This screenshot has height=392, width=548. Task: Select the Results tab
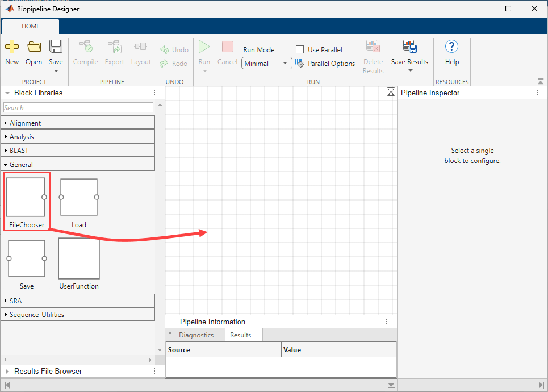coord(240,335)
